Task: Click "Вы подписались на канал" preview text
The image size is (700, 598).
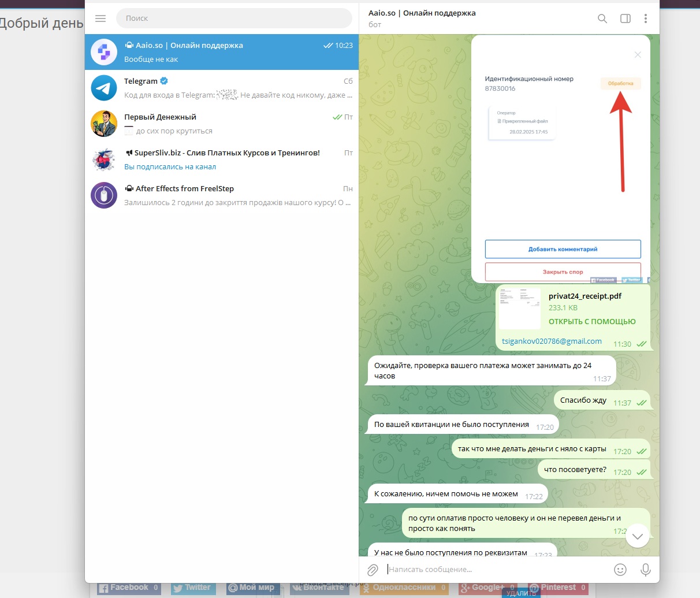Action: 170,166
